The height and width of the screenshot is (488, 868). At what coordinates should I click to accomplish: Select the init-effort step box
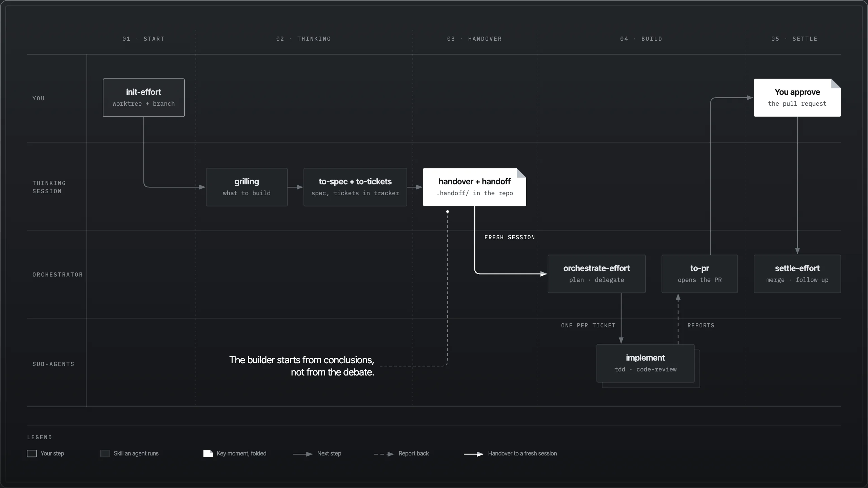pyautogui.click(x=144, y=98)
